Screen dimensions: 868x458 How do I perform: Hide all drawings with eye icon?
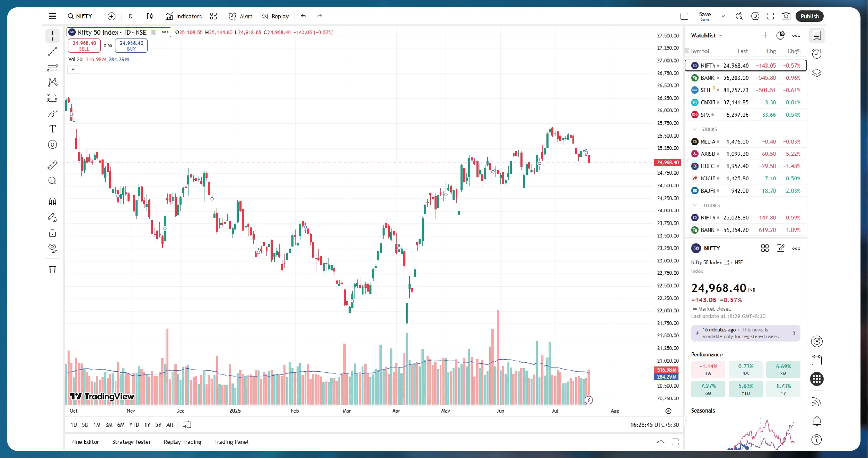(x=53, y=248)
